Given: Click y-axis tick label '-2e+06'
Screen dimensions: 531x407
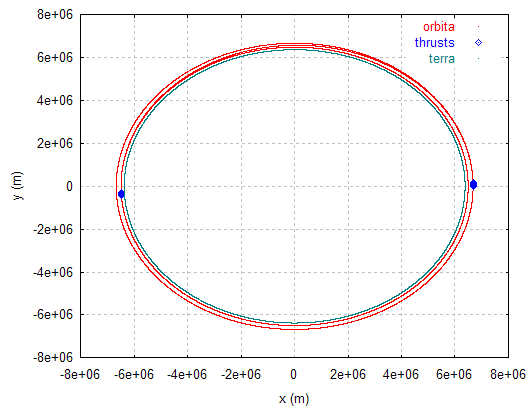Looking at the screenshot, I should [x=52, y=229].
